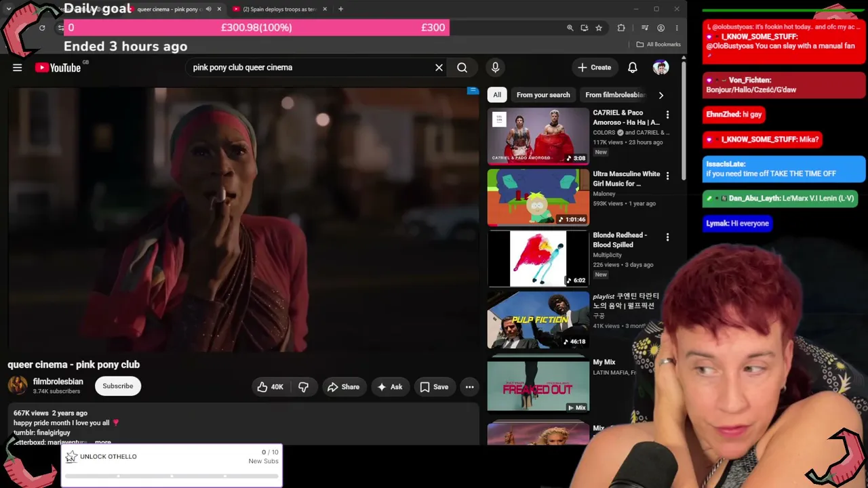This screenshot has width=868, height=488.
Task: Go to YouTube home via logo
Action: click(x=58, y=67)
